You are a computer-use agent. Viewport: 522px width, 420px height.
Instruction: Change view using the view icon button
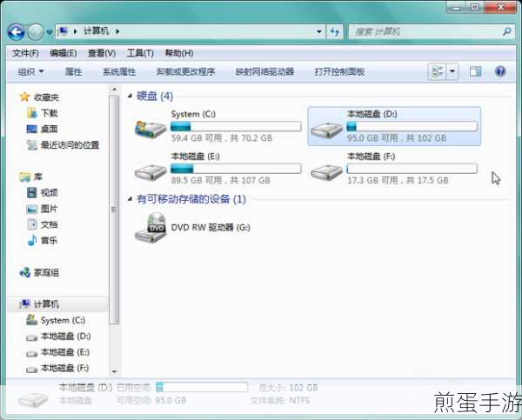(x=437, y=71)
